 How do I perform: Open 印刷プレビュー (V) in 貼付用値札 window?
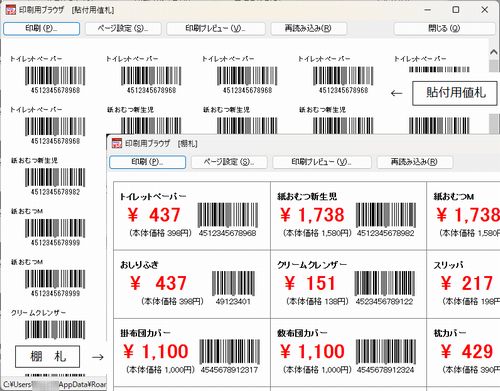(216, 28)
